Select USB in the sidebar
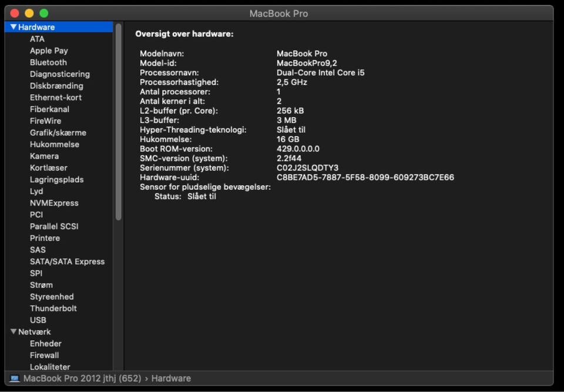 click(38, 320)
